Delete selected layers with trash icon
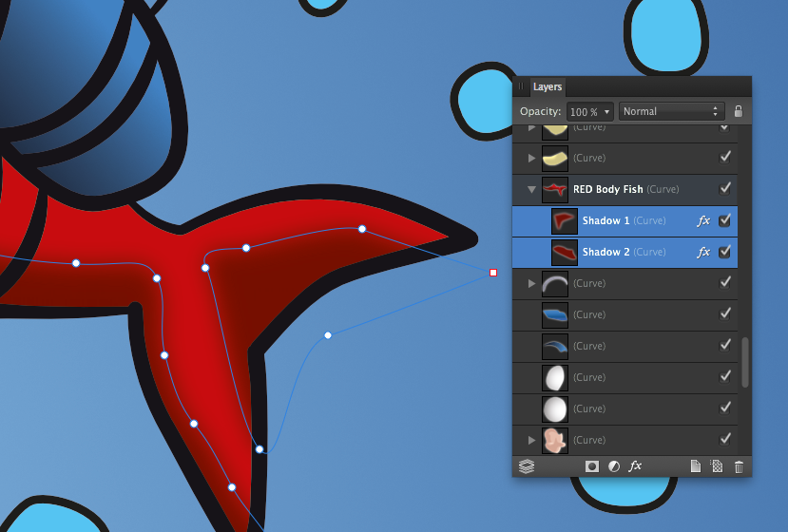Screen dimensions: 788x532 pyautogui.click(x=739, y=466)
